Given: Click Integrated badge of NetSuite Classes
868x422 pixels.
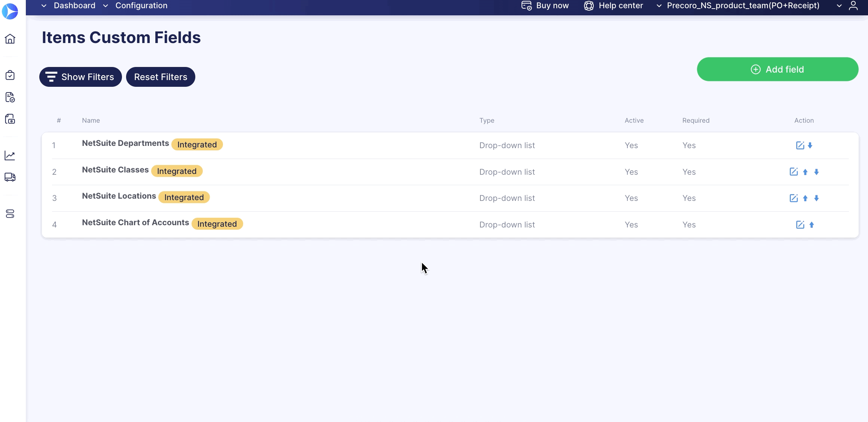Looking at the screenshot, I should (177, 171).
